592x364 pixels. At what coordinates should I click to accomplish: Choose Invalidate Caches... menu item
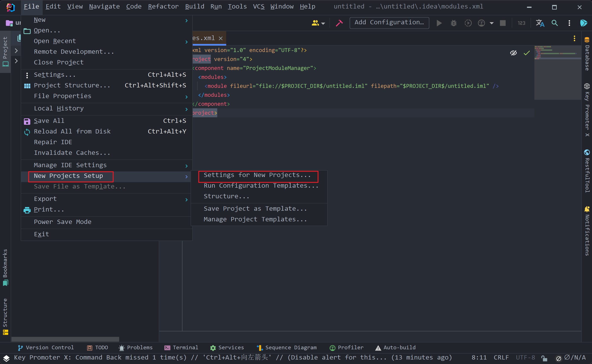coord(72,153)
